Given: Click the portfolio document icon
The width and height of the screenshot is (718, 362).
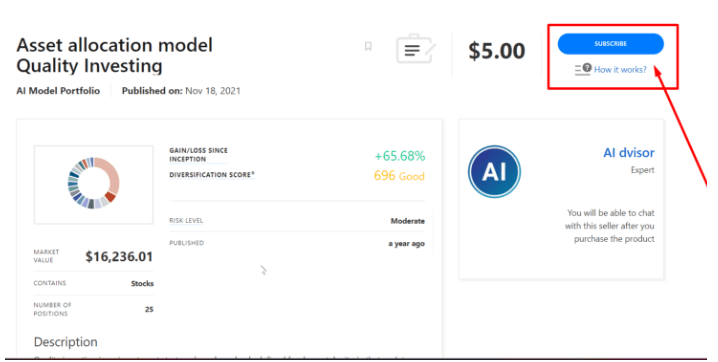Looking at the screenshot, I should click(416, 49).
